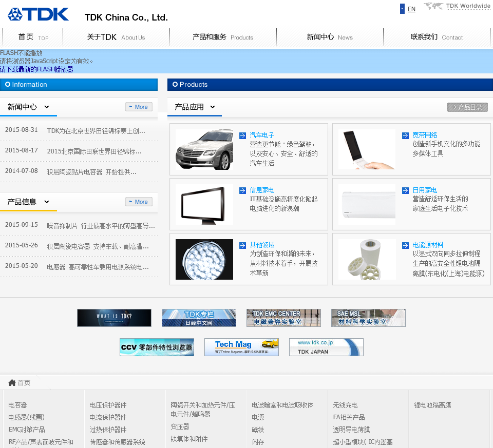Click the arrow icon next to 其他领域
This screenshot has height=448, width=493.
click(242, 245)
